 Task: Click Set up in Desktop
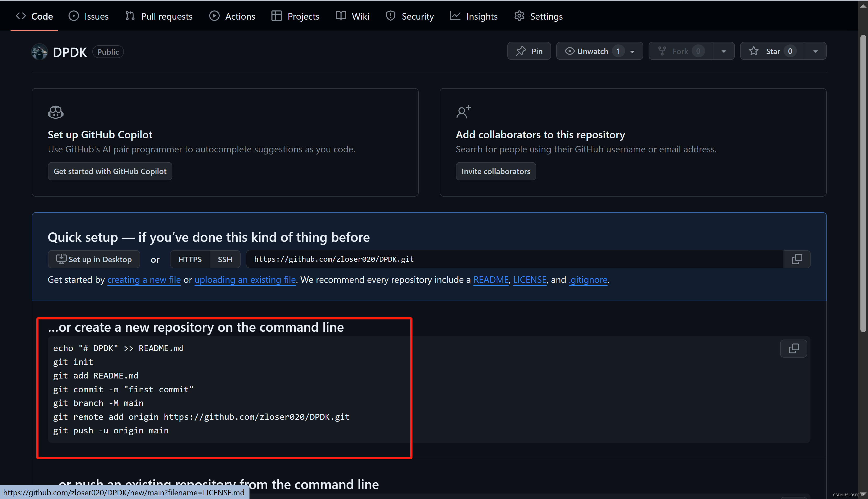click(x=94, y=259)
